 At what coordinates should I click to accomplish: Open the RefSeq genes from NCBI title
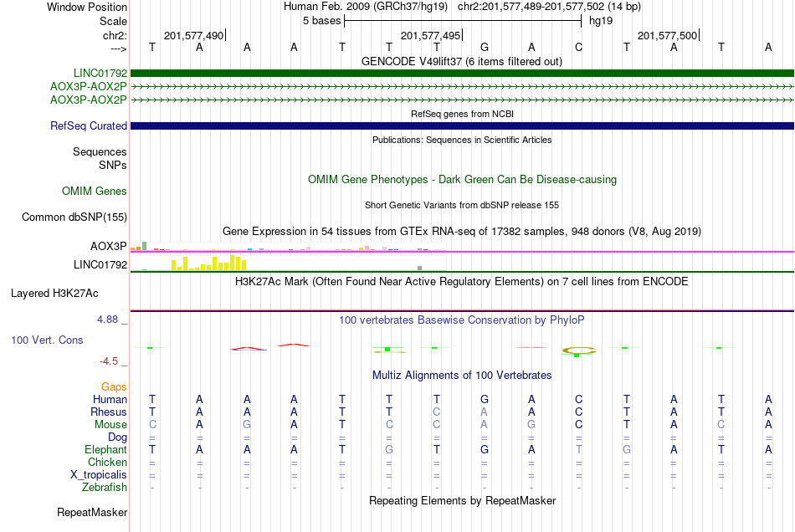pyautogui.click(x=462, y=114)
